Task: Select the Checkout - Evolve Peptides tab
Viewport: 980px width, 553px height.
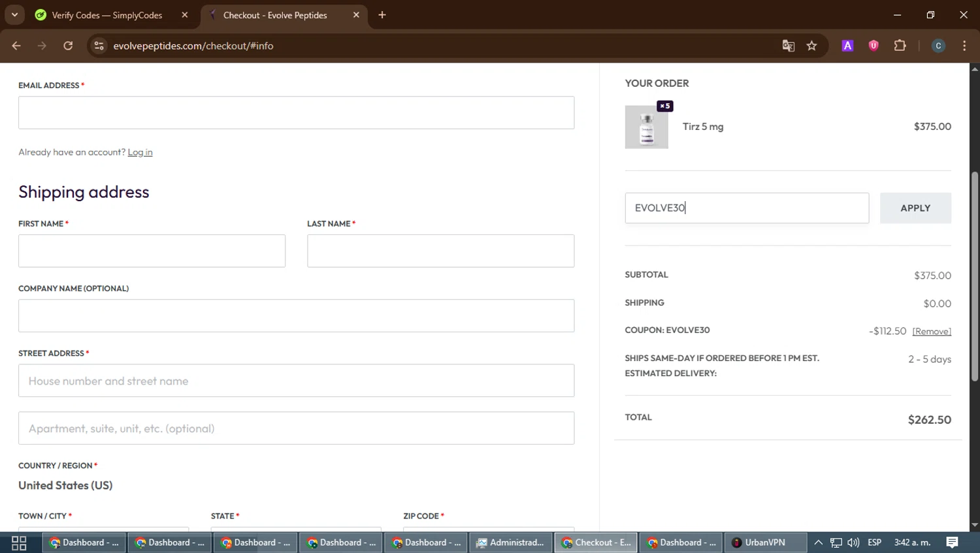Action: pos(275,15)
